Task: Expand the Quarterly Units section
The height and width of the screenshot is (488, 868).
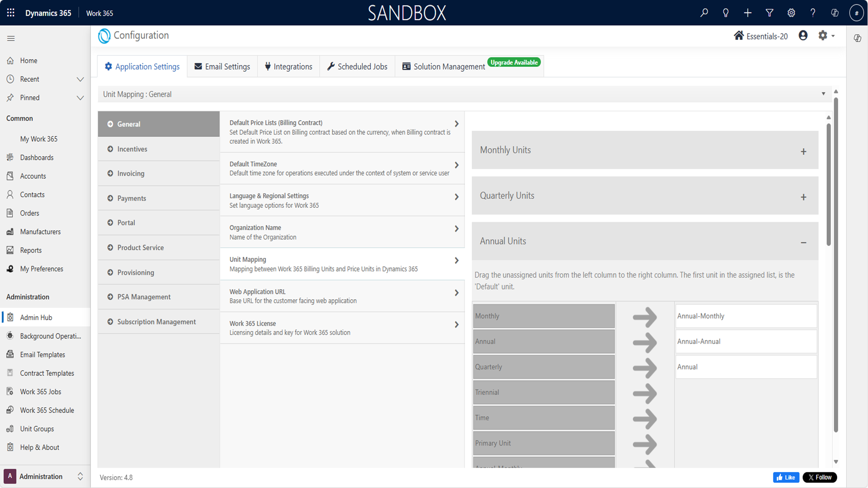Action: click(x=803, y=197)
